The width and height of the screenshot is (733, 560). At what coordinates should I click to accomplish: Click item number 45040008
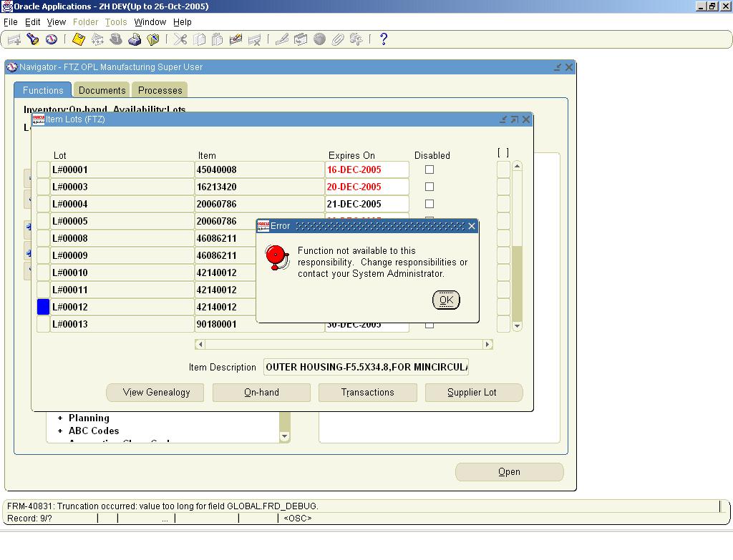tap(259, 170)
